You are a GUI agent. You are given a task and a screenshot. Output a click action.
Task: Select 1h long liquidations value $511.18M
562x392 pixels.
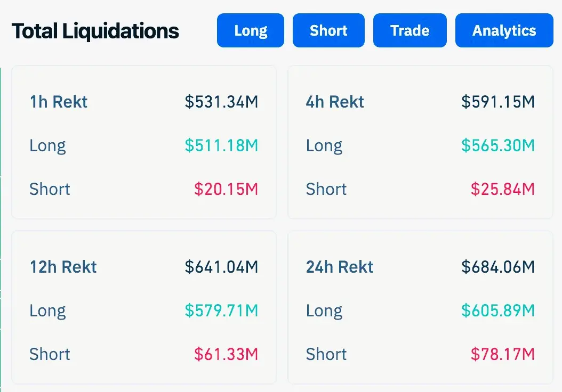(x=221, y=145)
